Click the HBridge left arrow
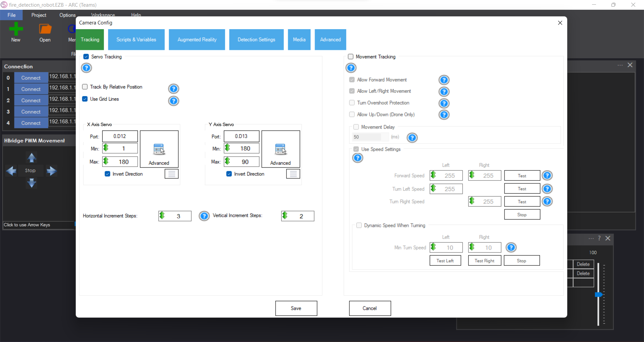Screen dimensions: 644x342 11,171
